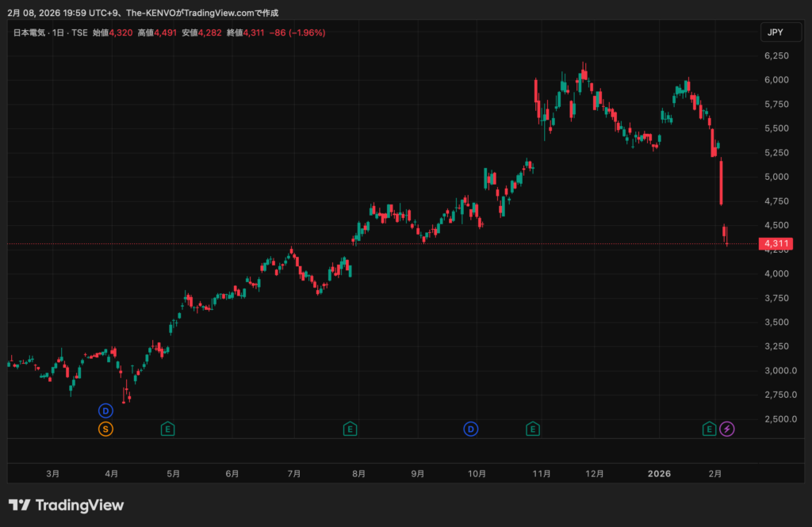The image size is (812, 527).
Task: Click the blue dividend D marker near October
Action: point(471,430)
